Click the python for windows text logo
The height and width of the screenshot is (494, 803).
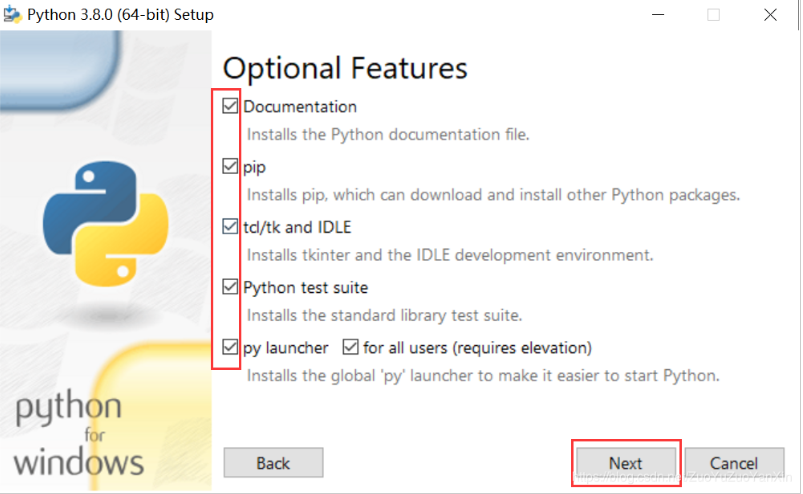pyautogui.click(x=78, y=433)
